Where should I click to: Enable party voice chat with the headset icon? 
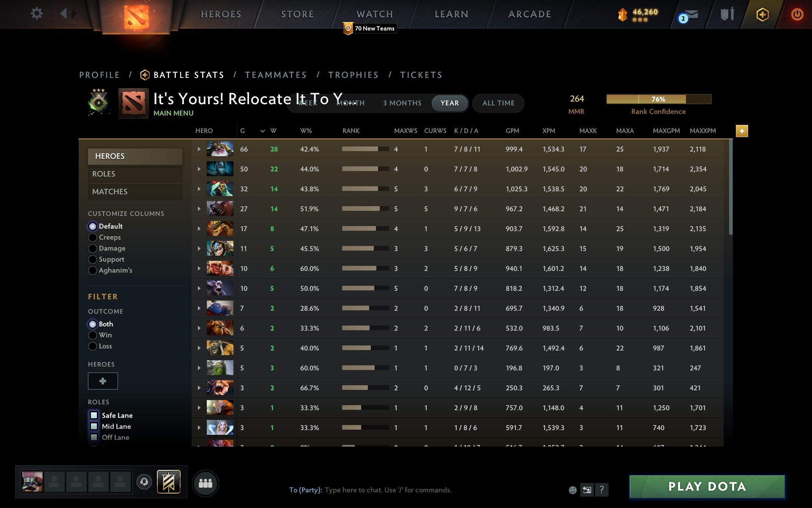pos(144,482)
